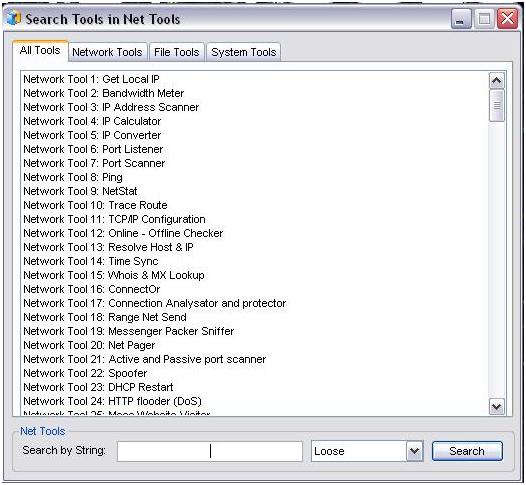Screen dimensions: 526x485
Task: Select Network Tool 12: Online - Offline Checker
Action: pyautogui.click(x=123, y=233)
